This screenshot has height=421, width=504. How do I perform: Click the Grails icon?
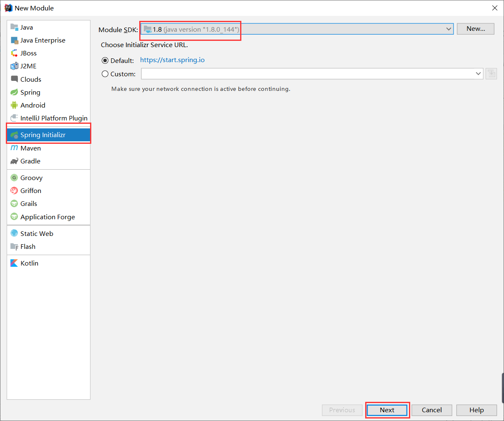pos(14,203)
